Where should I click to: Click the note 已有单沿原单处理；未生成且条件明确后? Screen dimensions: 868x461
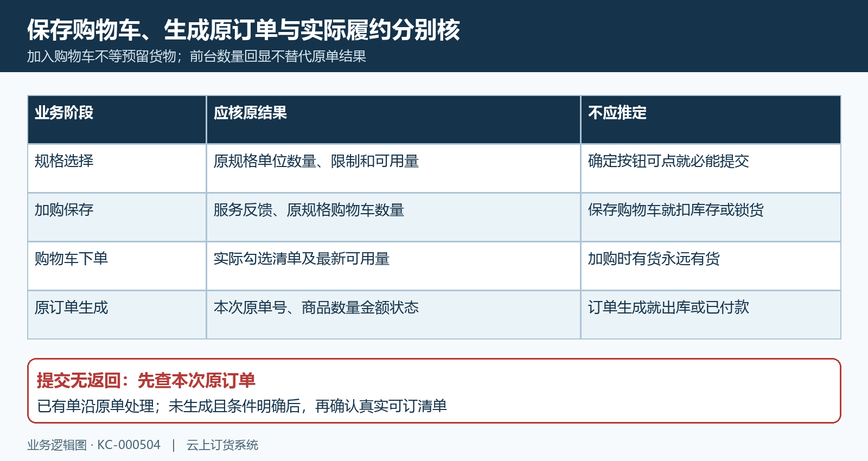[169, 406]
